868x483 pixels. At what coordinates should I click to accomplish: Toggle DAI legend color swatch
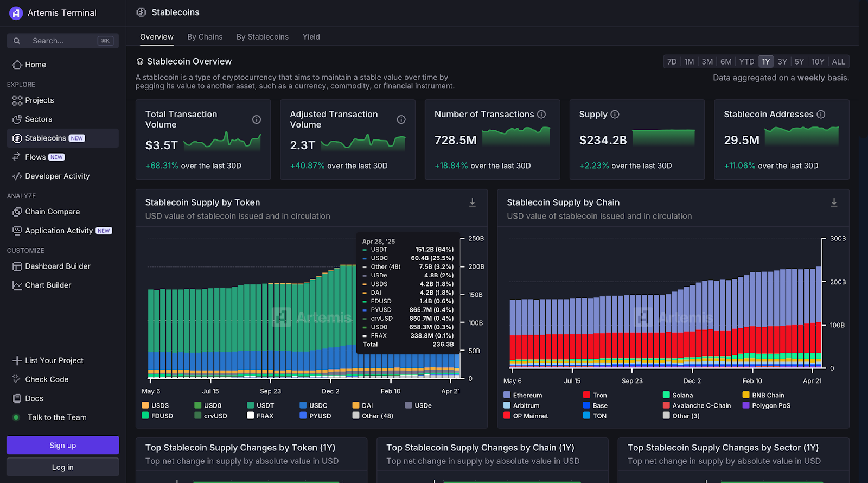[356, 405]
